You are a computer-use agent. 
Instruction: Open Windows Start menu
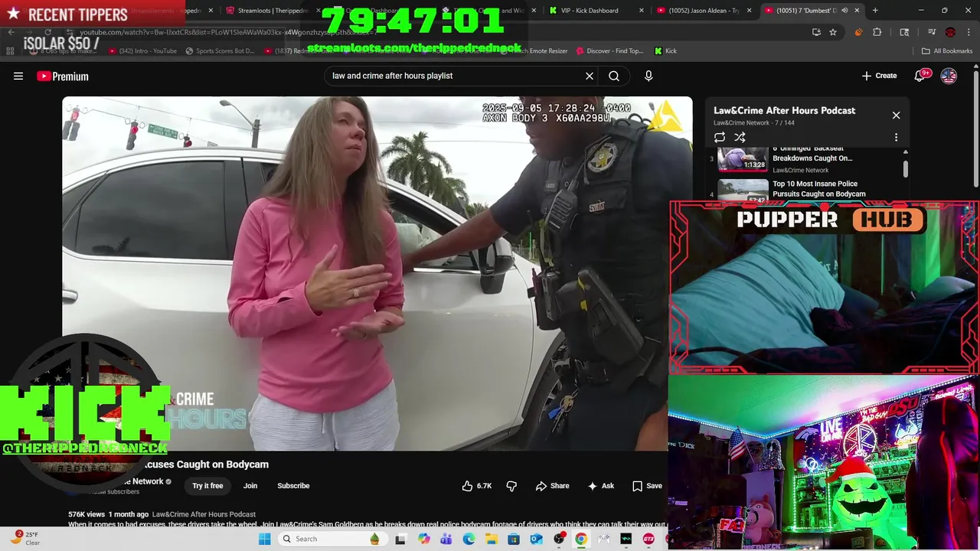coord(265,539)
